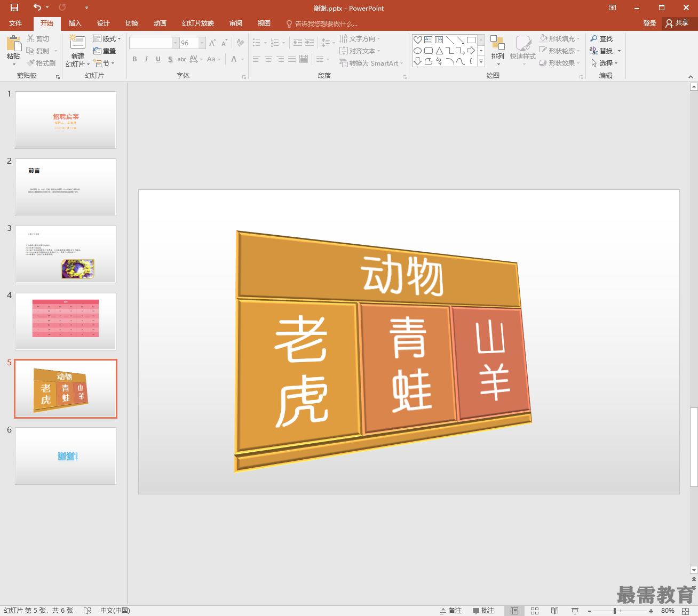Switch to the Design tab
The height and width of the screenshot is (616, 698).
click(x=103, y=23)
